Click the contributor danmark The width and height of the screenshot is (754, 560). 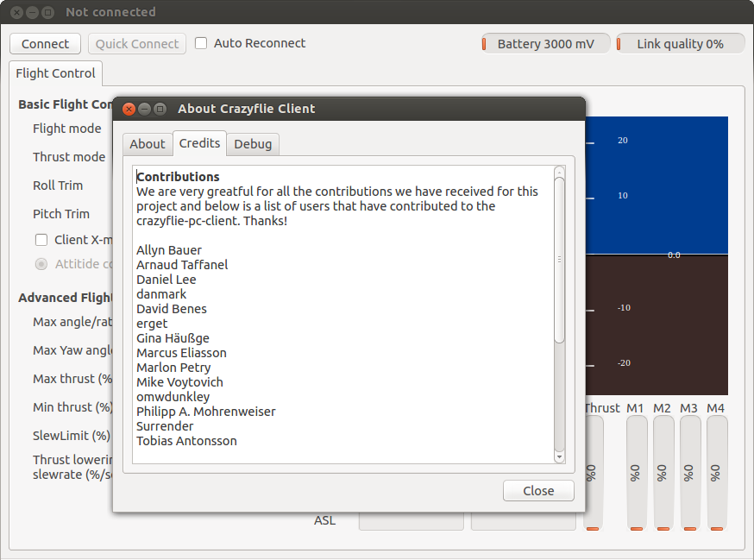coord(161,294)
